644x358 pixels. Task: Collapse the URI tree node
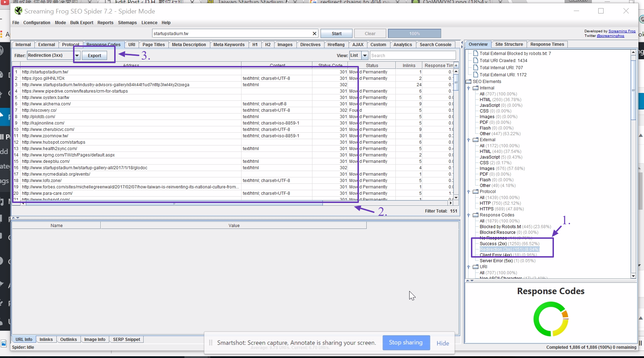coord(468,267)
